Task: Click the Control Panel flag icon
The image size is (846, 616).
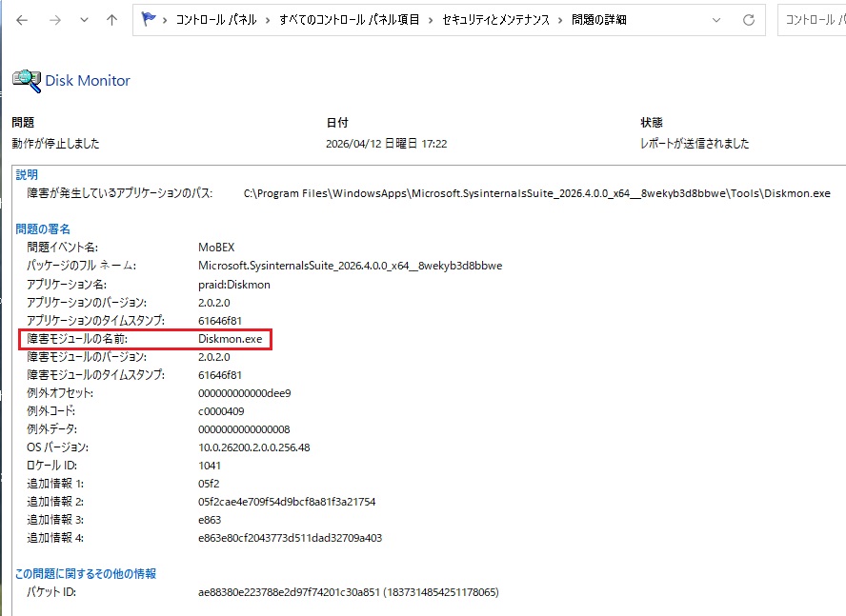Action: 148,19
